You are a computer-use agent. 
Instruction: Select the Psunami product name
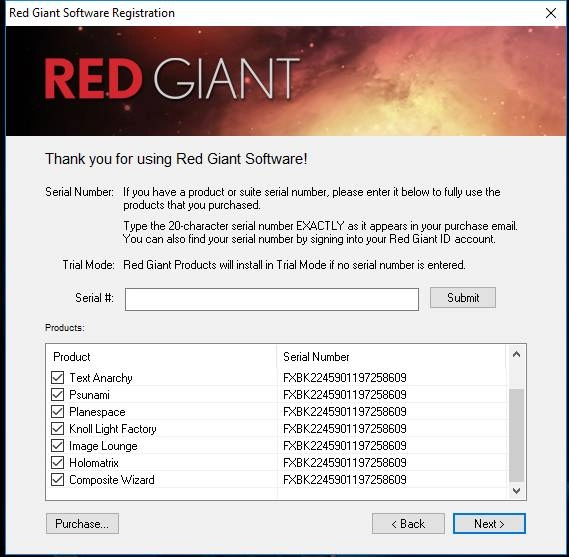point(89,395)
